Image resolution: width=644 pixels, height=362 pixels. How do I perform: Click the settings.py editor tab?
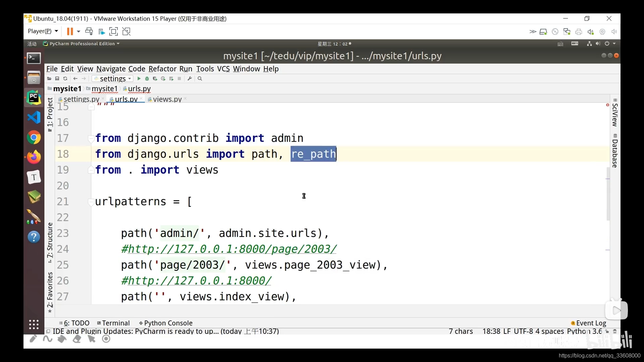coord(81,99)
